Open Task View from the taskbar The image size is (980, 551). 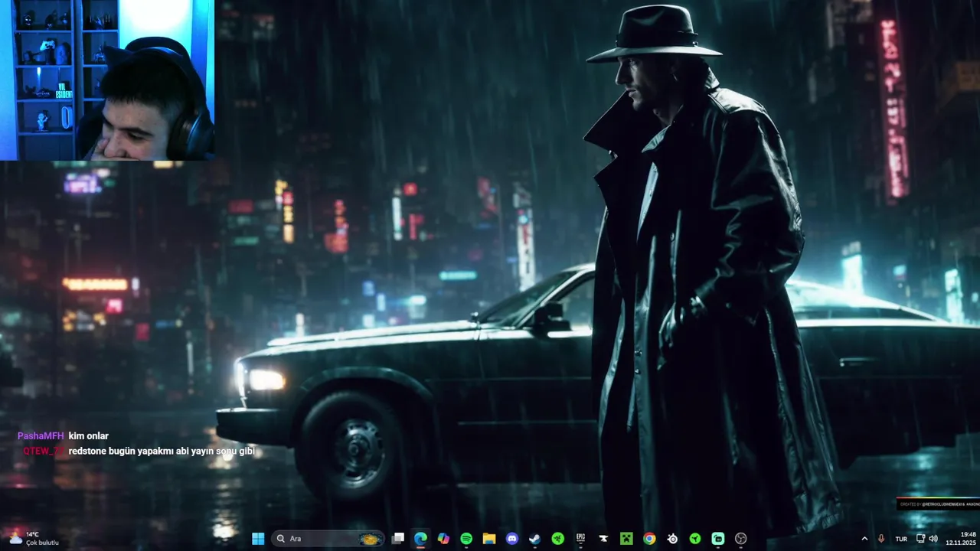click(x=398, y=539)
